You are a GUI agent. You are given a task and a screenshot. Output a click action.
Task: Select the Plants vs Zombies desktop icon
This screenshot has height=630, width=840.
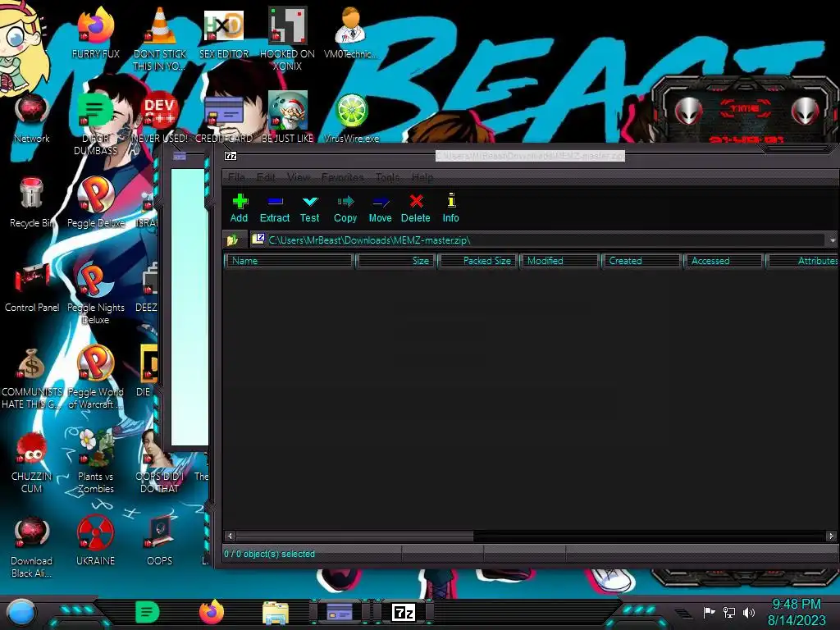(95, 463)
